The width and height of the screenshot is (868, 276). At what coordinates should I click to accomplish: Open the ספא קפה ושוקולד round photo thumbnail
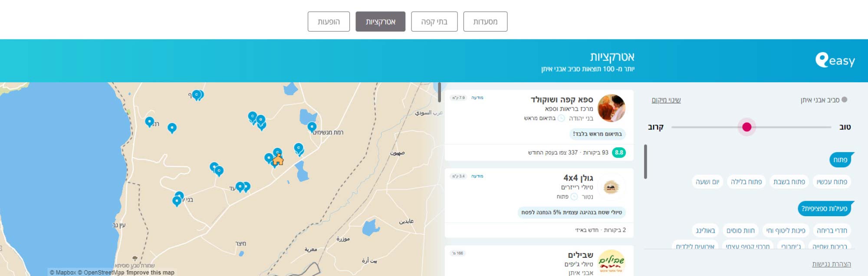pyautogui.click(x=611, y=108)
